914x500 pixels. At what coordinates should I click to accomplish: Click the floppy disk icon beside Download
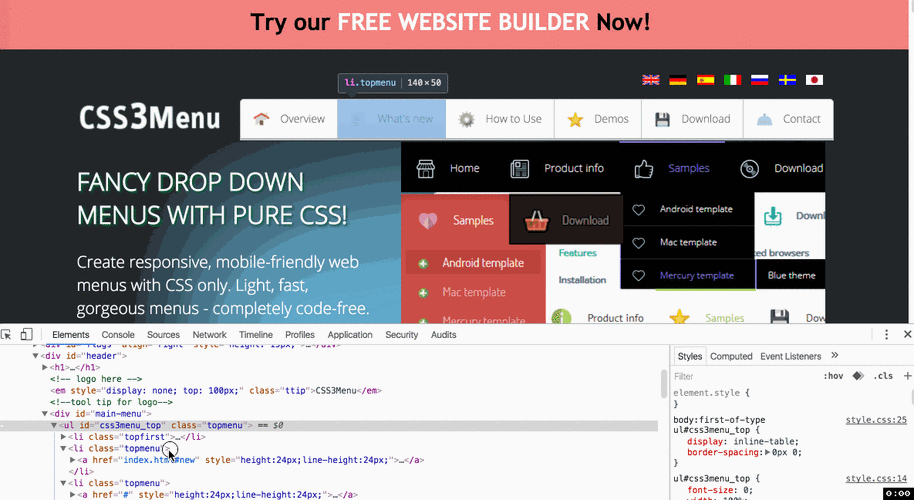[x=662, y=119]
